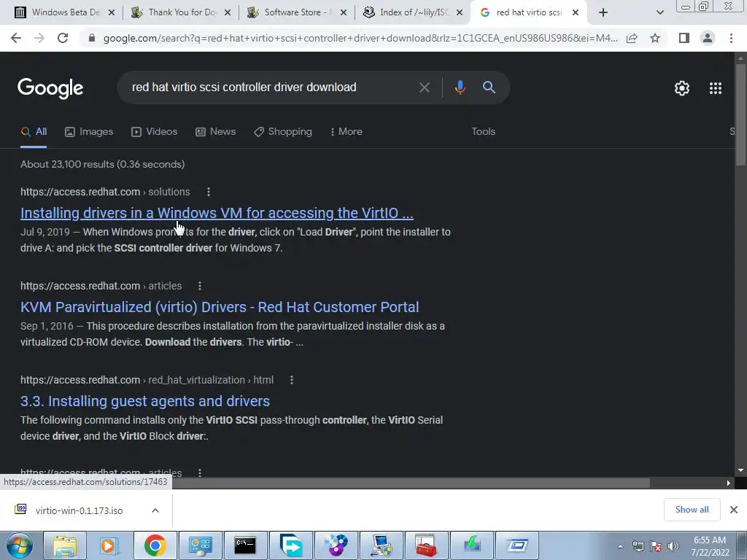Open Action Center flag tray icon

click(x=656, y=546)
